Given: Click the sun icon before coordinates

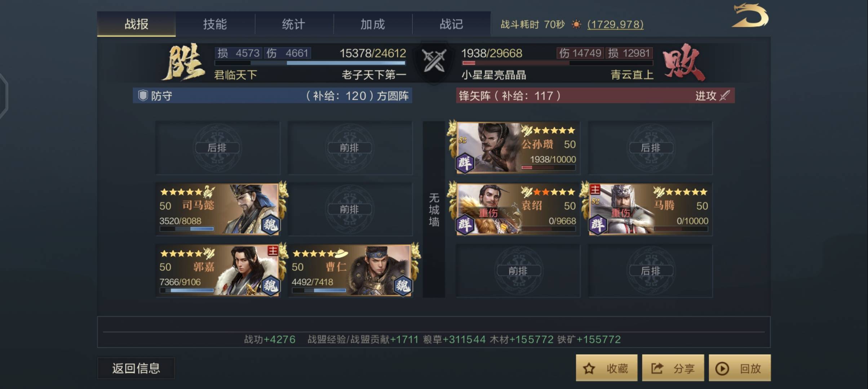Looking at the screenshot, I should 576,24.
